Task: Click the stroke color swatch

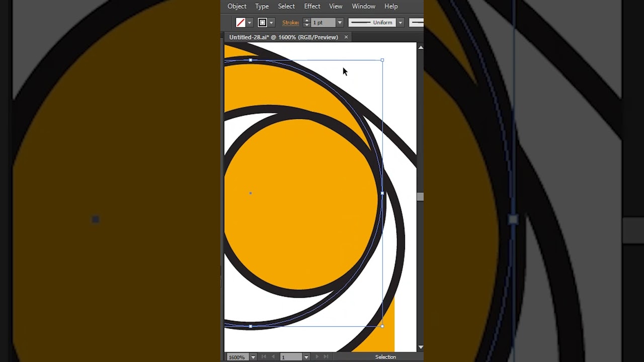Action: pos(262,23)
